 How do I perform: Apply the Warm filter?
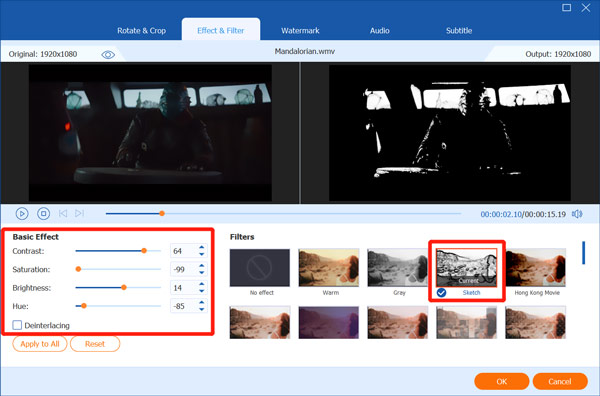[329, 267]
